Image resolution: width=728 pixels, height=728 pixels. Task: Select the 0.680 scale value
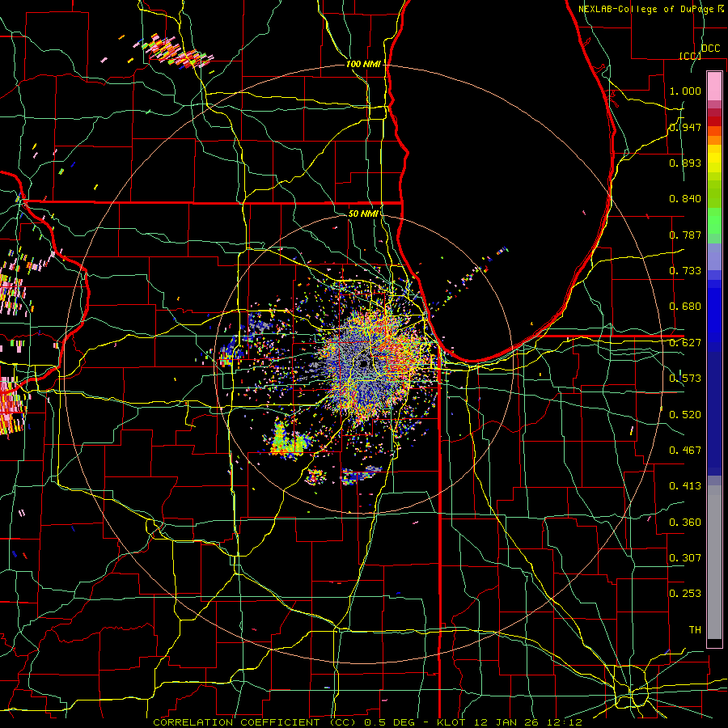pyautogui.click(x=685, y=307)
